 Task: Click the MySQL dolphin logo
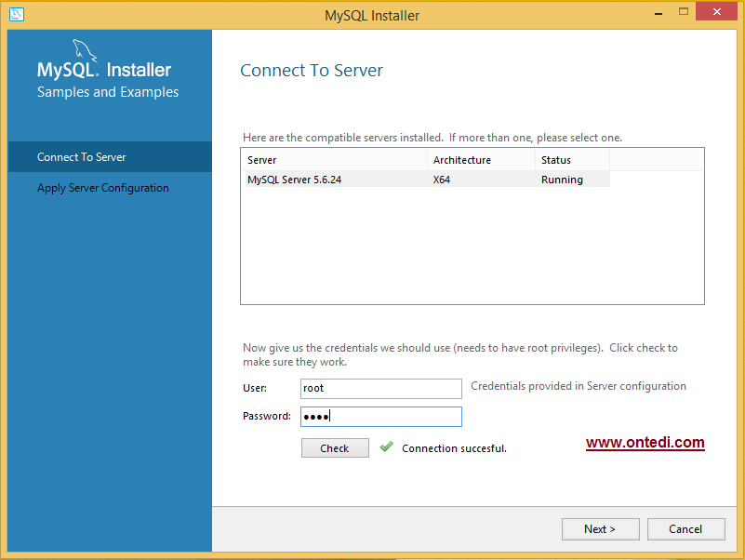click(x=85, y=50)
